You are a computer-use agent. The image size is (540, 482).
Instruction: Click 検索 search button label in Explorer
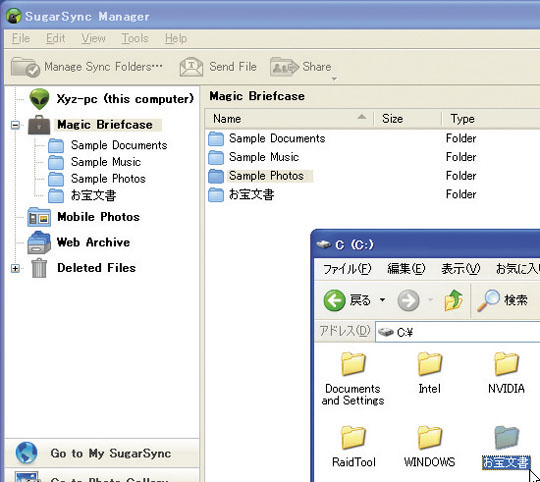pyautogui.click(x=516, y=300)
